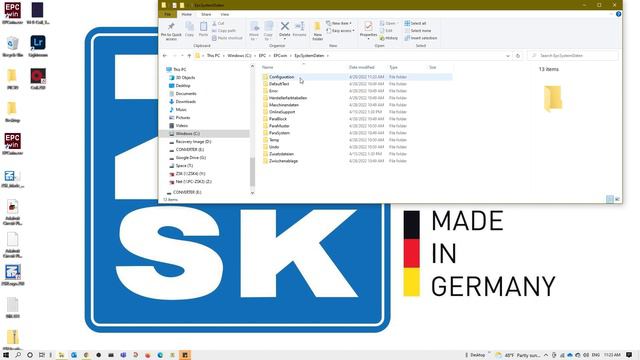Viewport: 640px width, 360px height.
Task: Open the New item dropdown
Action: click(x=339, y=23)
